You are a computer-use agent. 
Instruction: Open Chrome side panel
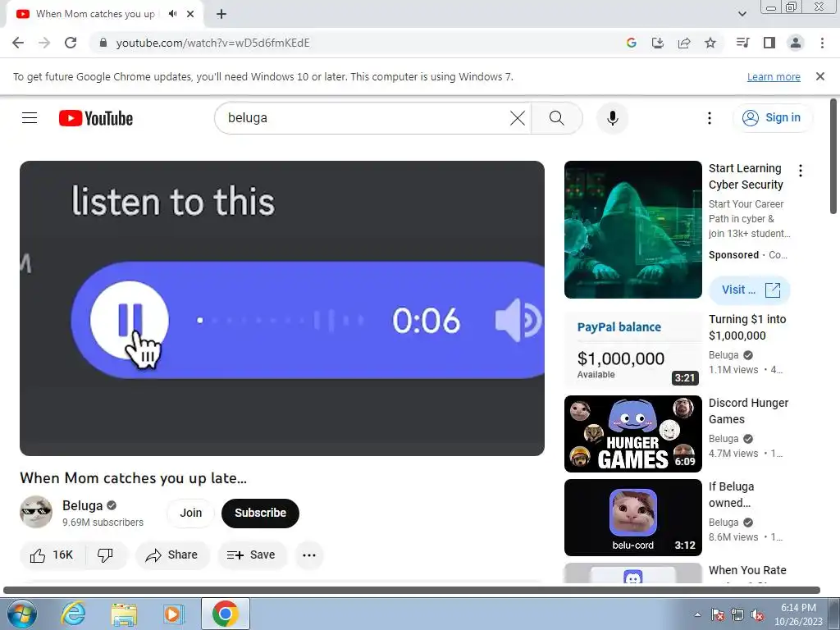click(769, 43)
